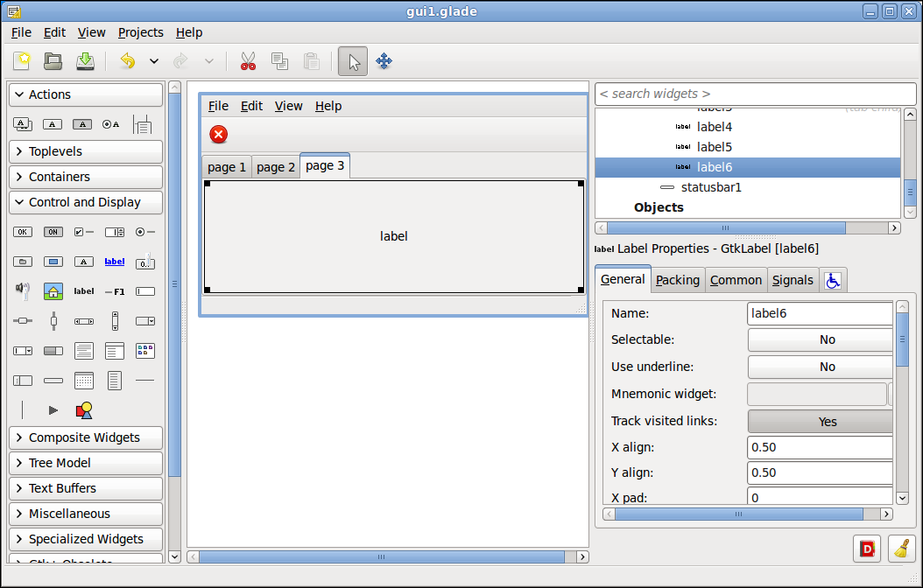Screen dimensions: 923x588
Task: Switch to page 1 notebook tab
Action: pyautogui.click(x=227, y=168)
